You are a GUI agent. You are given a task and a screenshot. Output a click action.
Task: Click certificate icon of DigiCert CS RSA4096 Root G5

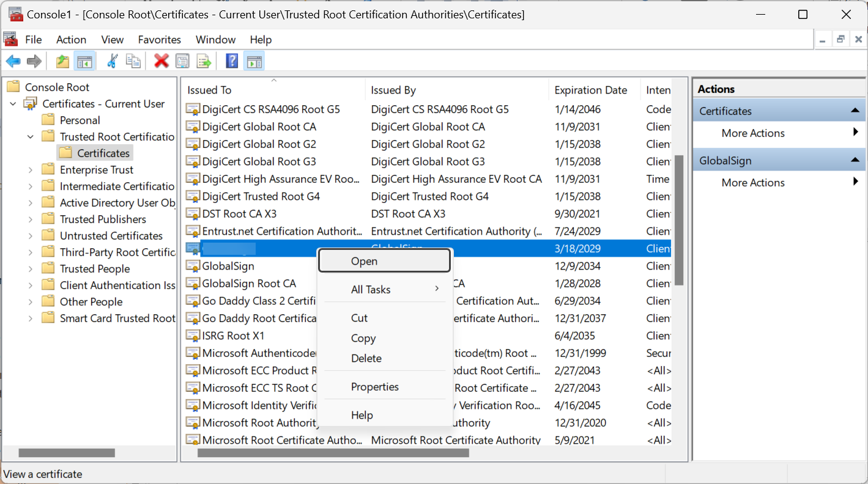click(193, 109)
